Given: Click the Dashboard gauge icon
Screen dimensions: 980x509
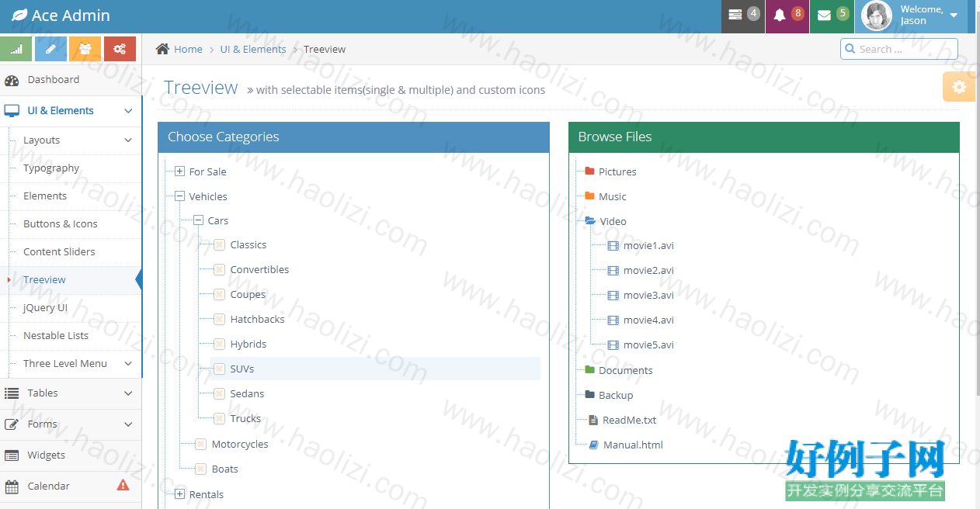Looking at the screenshot, I should pos(12,80).
